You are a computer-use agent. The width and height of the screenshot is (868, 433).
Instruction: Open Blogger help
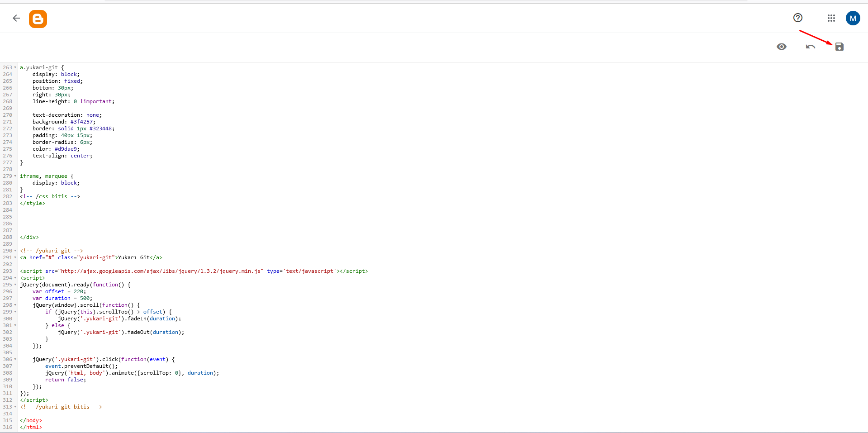pyautogui.click(x=797, y=18)
